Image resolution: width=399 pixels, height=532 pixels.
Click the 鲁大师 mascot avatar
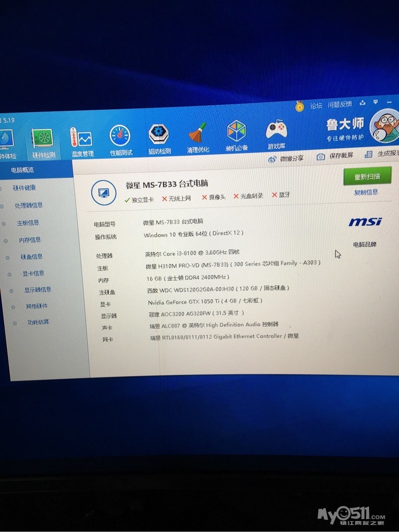click(x=385, y=125)
